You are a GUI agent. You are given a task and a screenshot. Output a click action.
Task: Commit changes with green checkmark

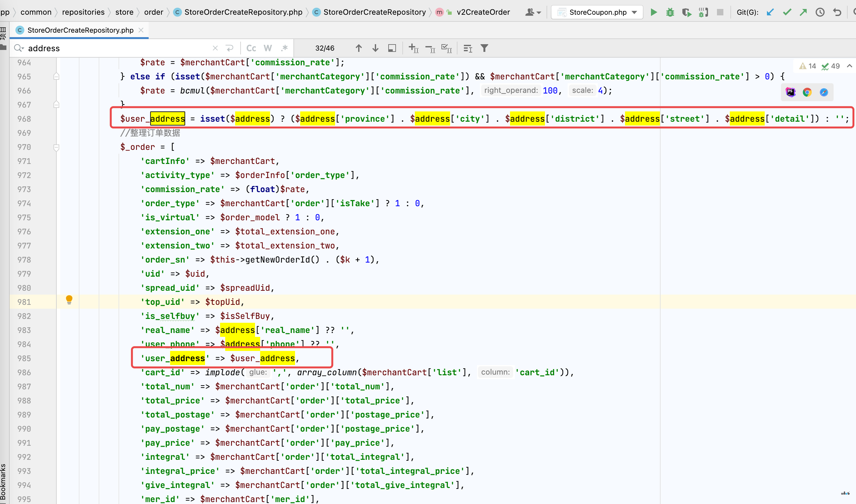[787, 12]
